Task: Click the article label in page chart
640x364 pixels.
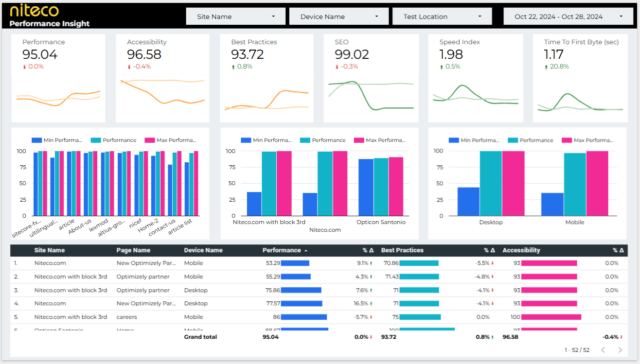Action: tap(67, 224)
